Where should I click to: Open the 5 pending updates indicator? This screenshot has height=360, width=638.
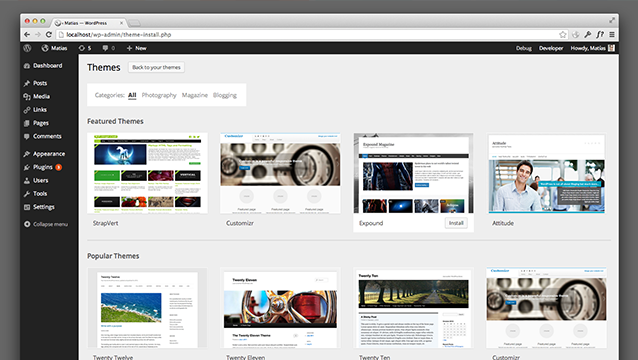[x=85, y=48]
